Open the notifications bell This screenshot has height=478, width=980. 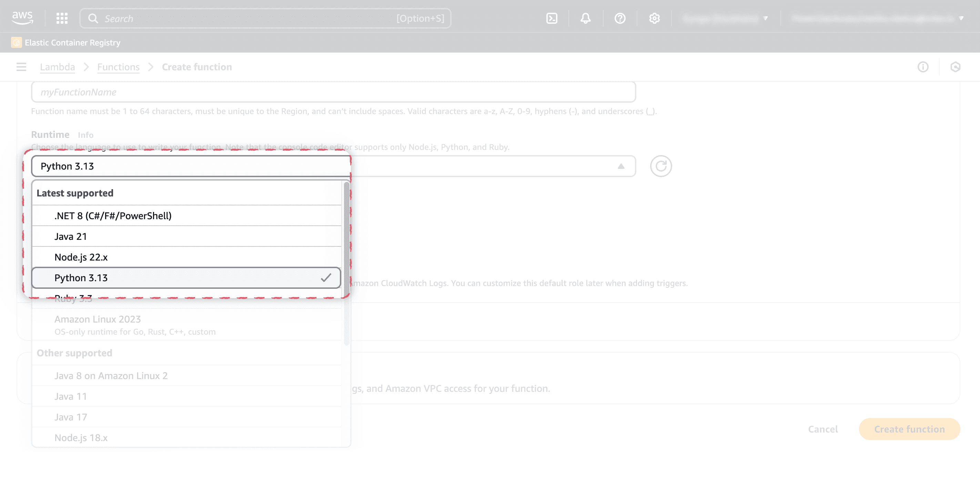[586, 18]
